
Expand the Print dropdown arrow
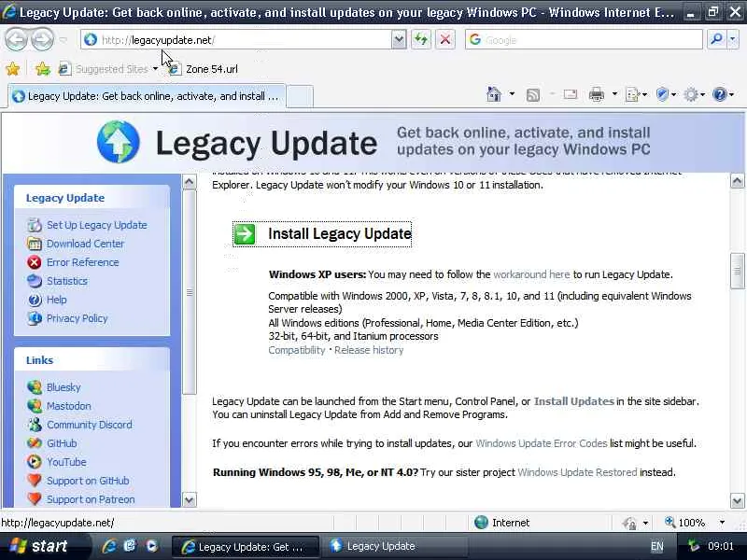click(x=614, y=94)
